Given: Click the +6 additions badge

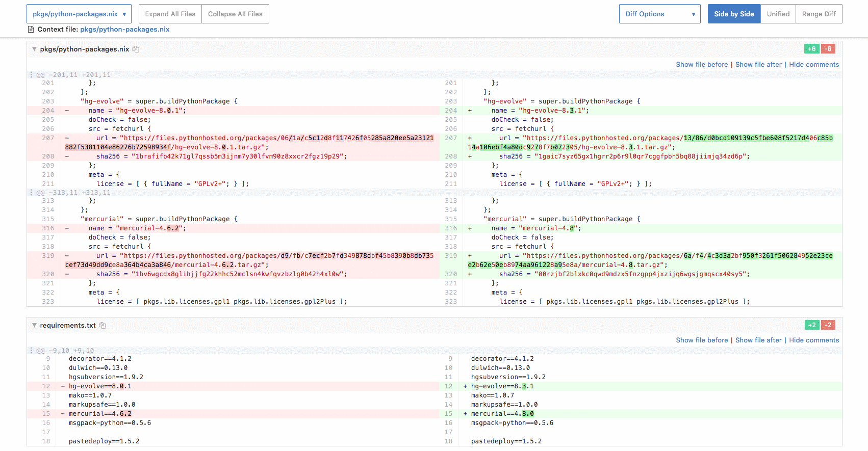Looking at the screenshot, I should pyautogui.click(x=811, y=49).
